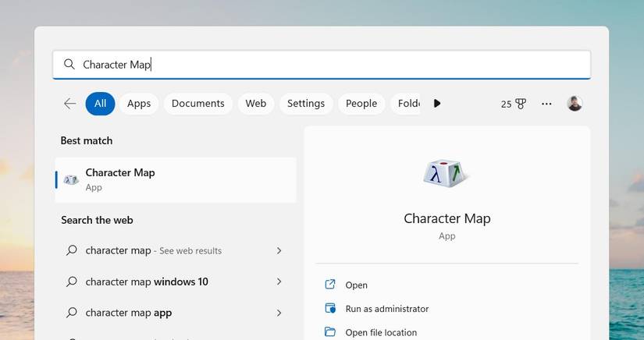Viewport: 644px width, 340px height.
Task: Click the Search the web heading
Action: click(x=97, y=220)
